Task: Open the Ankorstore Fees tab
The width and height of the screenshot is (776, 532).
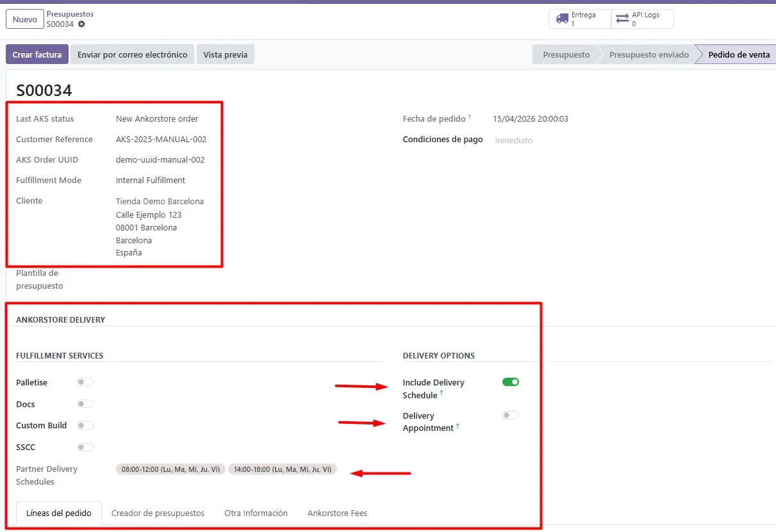Action: click(337, 513)
